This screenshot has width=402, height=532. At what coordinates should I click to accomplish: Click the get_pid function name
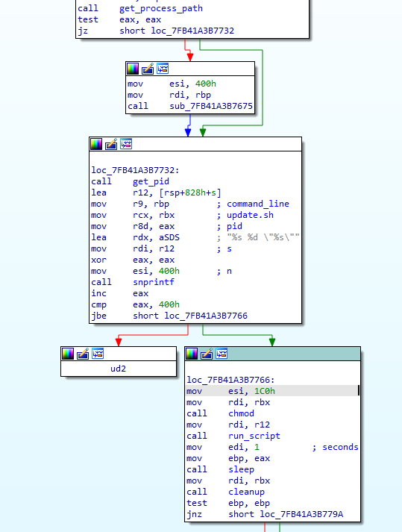coord(151,181)
